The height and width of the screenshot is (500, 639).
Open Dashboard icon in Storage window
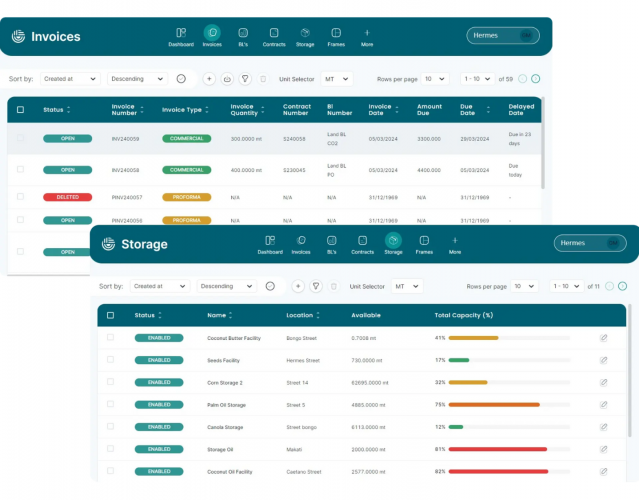270,240
